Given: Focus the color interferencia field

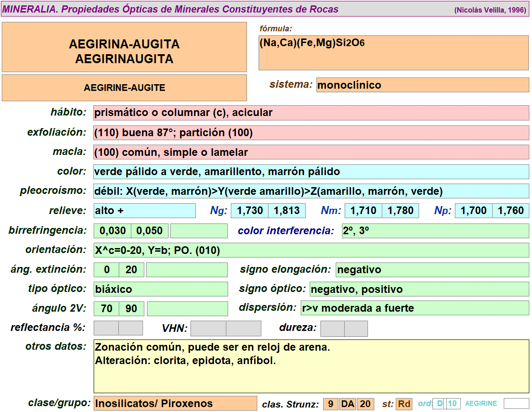Looking at the screenshot, I should click(435, 231).
